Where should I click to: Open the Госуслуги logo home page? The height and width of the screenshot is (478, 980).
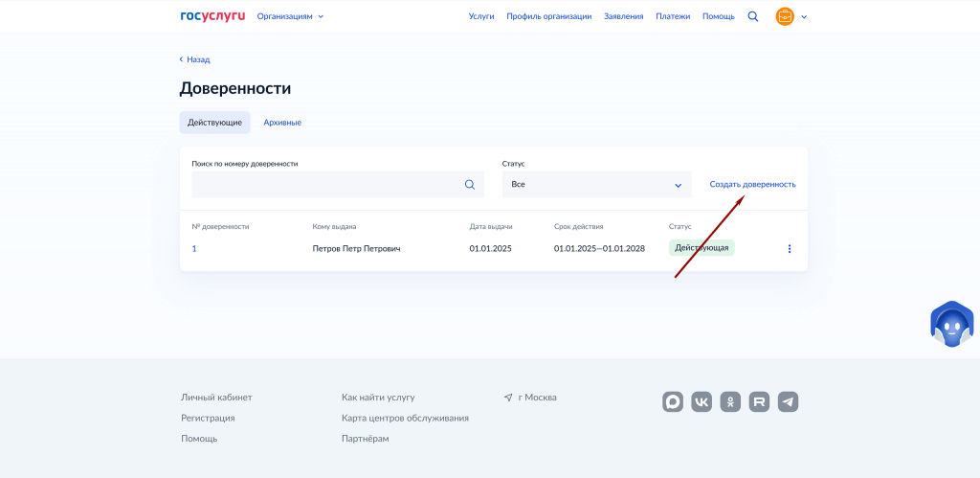212,16
